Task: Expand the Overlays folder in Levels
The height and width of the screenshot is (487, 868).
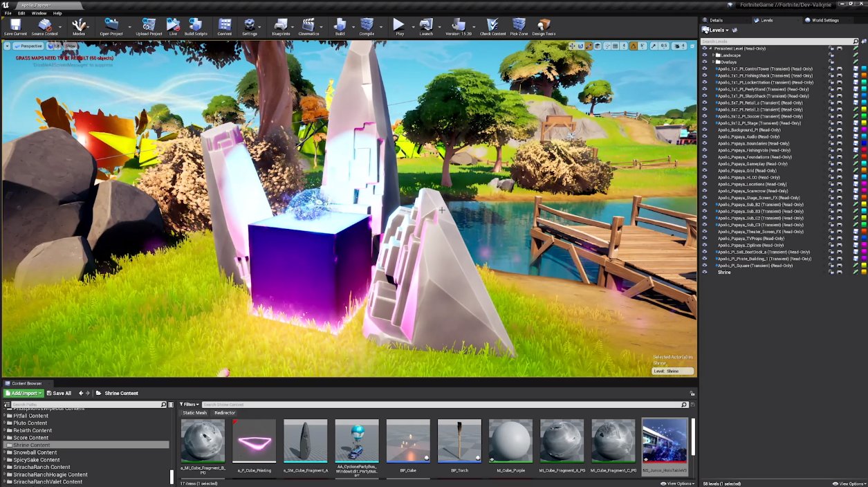Action: [x=714, y=62]
